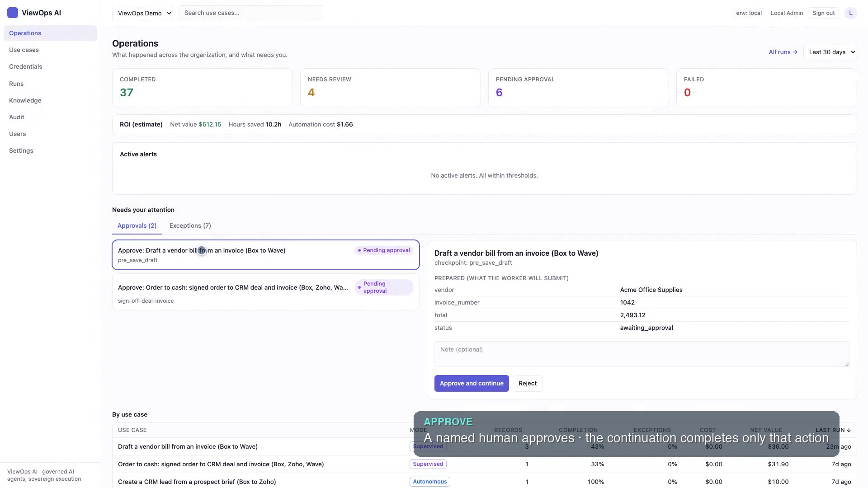This screenshot has height=488, width=868.
Task: Open the ViewOps Demo organization dropdown
Action: 142,13
